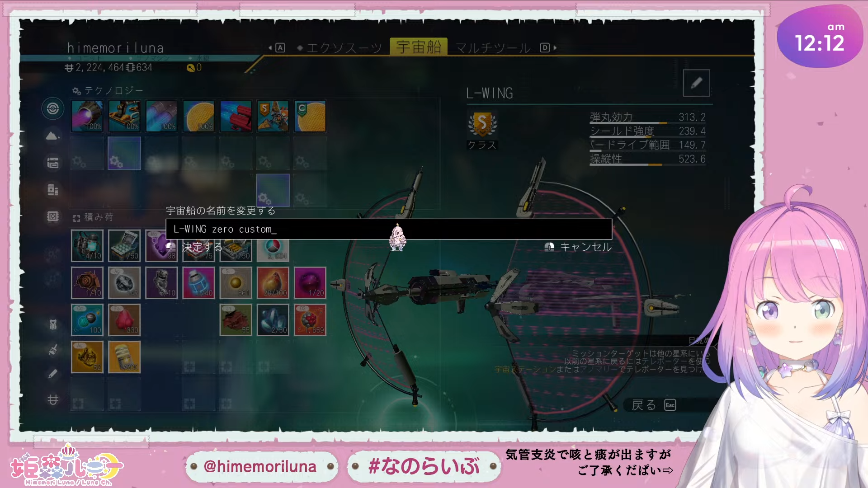This screenshot has height=488, width=868.
Task: Click the himemoriluna player name
Action: pos(115,48)
